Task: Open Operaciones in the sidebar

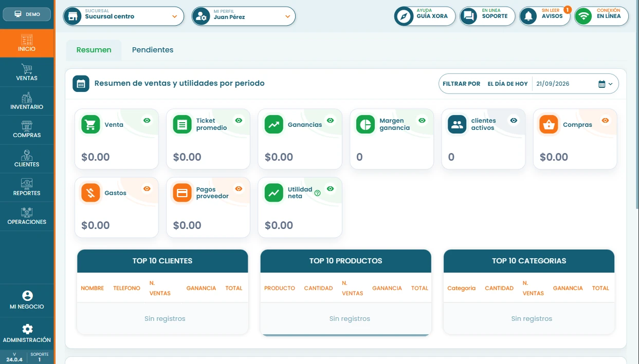Action: [x=27, y=216]
